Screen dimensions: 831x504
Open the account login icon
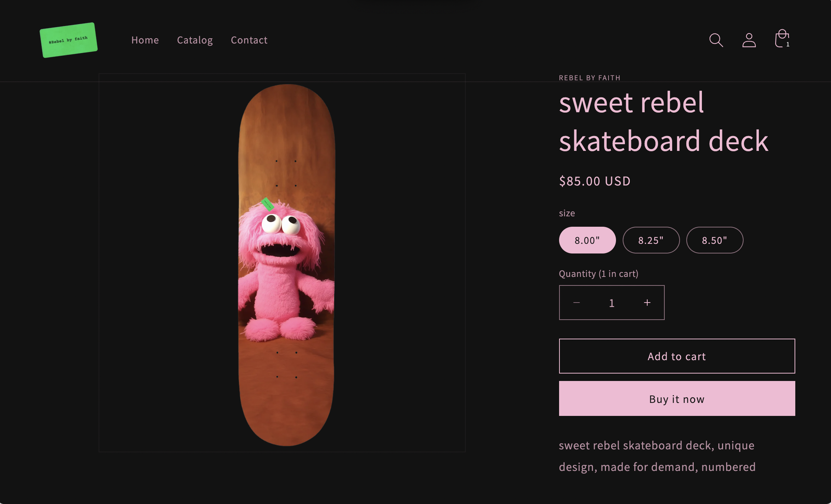coord(749,40)
